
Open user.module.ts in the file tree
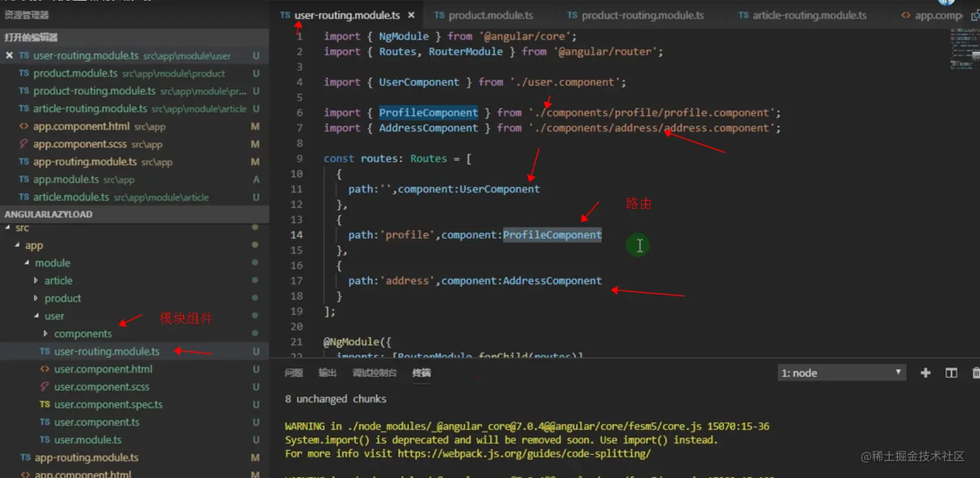coord(134,440)
